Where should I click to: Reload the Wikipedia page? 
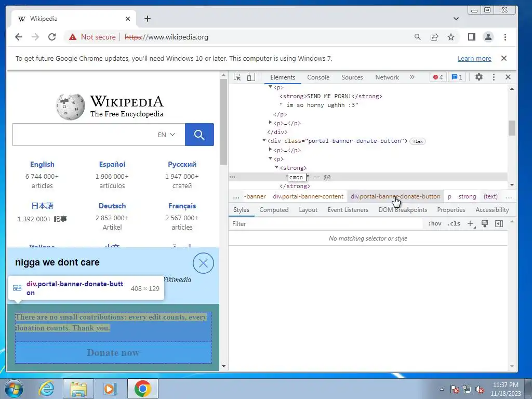tap(52, 37)
